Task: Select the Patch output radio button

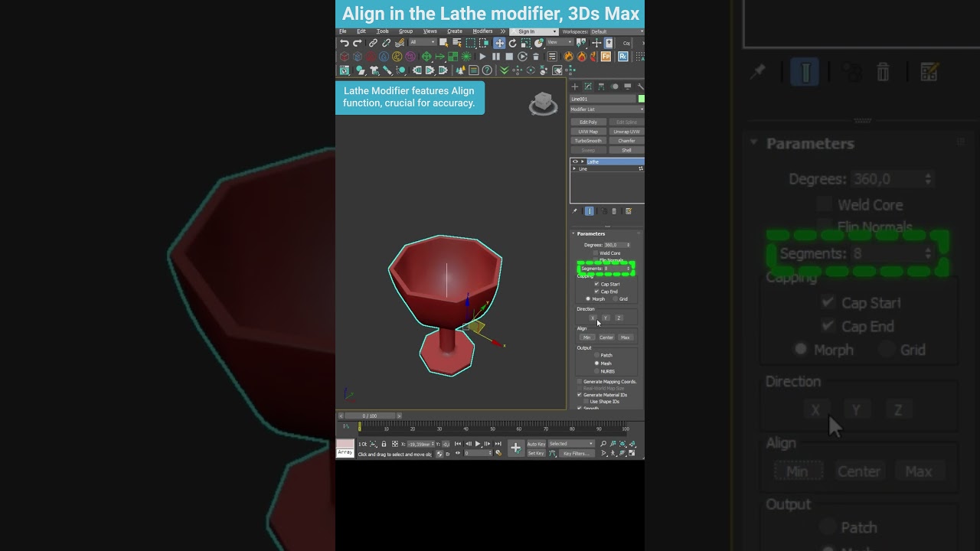Action: (x=597, y=355)
